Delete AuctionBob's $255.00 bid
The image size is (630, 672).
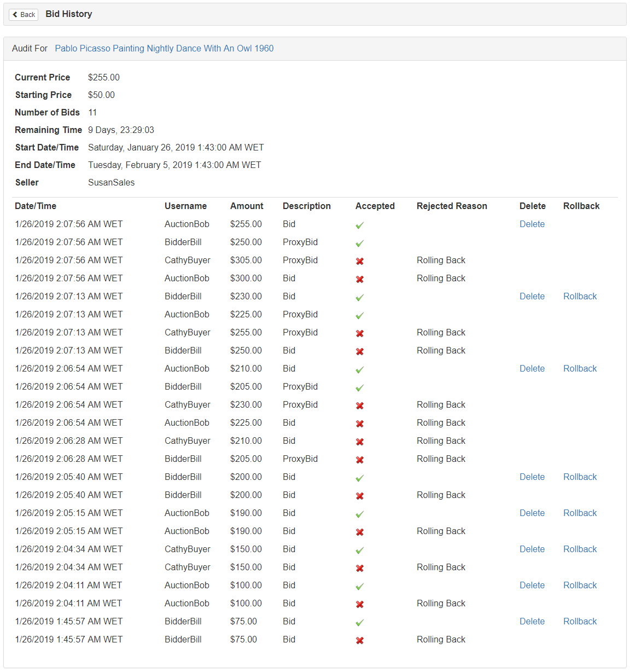tap(532, 224)
